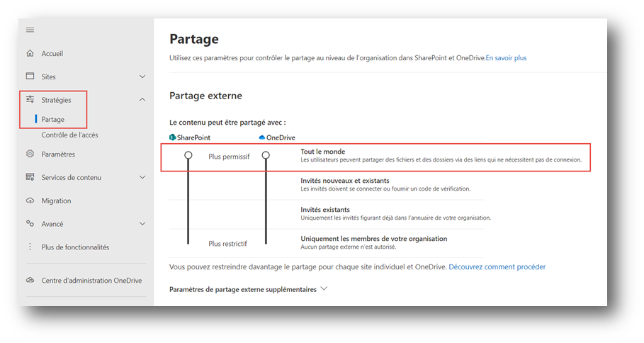Click the hamburger menu icon
Viewport: 644px width, 343px height.
click(30, 30)
